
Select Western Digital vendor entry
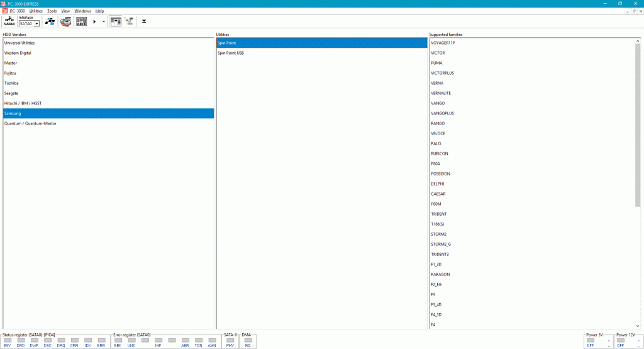click(x=18, y=53)
